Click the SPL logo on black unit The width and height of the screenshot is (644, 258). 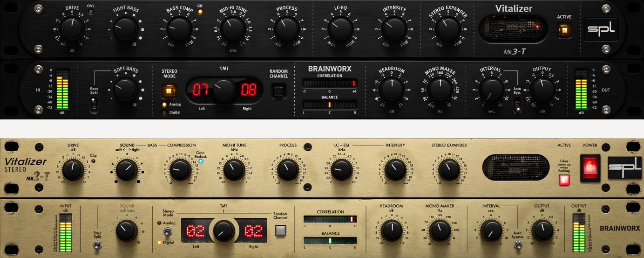tap(602, 29)
